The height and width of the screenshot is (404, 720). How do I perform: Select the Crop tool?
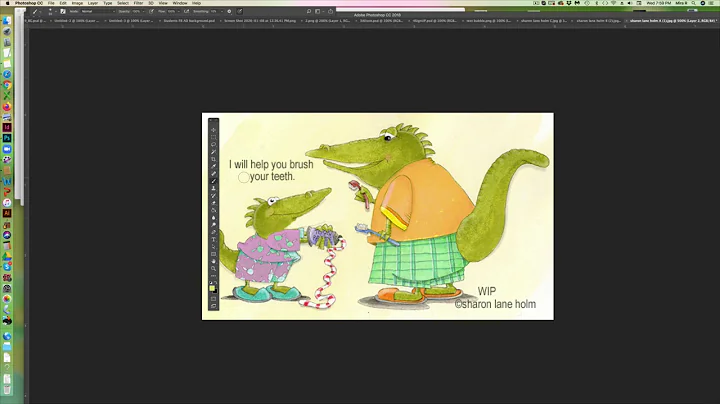(214, 159)
